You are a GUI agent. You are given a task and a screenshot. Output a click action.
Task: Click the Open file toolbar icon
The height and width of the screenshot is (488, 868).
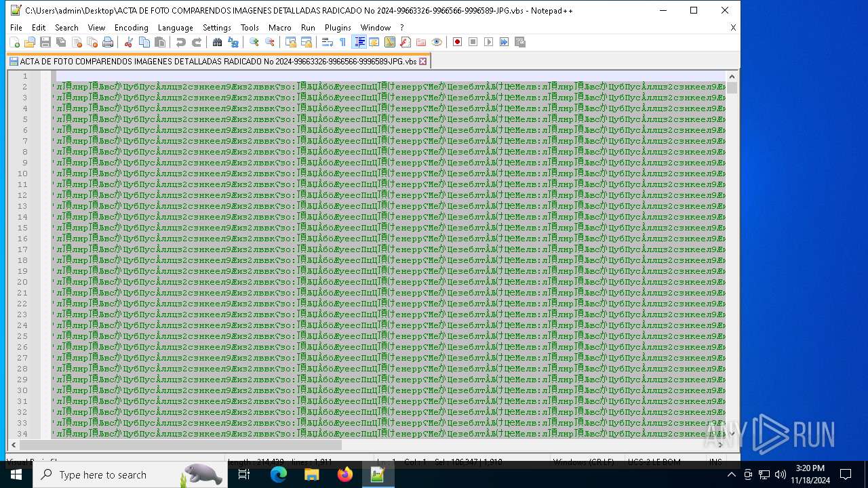[30, 42]
